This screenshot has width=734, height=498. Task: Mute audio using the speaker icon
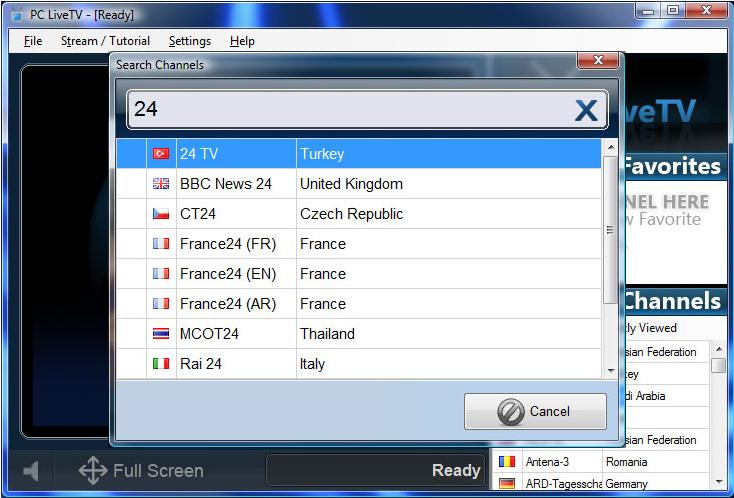(x=31, y=471)
